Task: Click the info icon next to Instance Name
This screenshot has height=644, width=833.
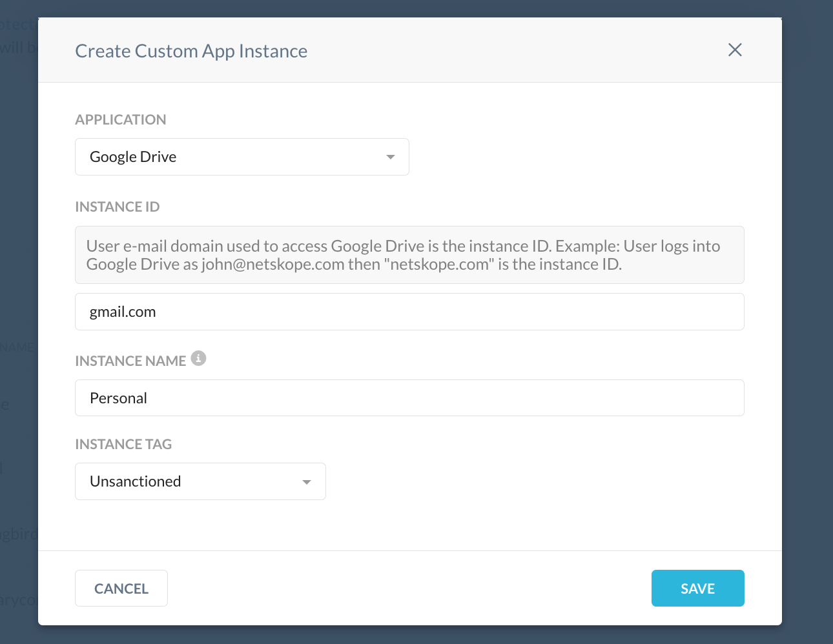Action: click(x=199, y=358)
